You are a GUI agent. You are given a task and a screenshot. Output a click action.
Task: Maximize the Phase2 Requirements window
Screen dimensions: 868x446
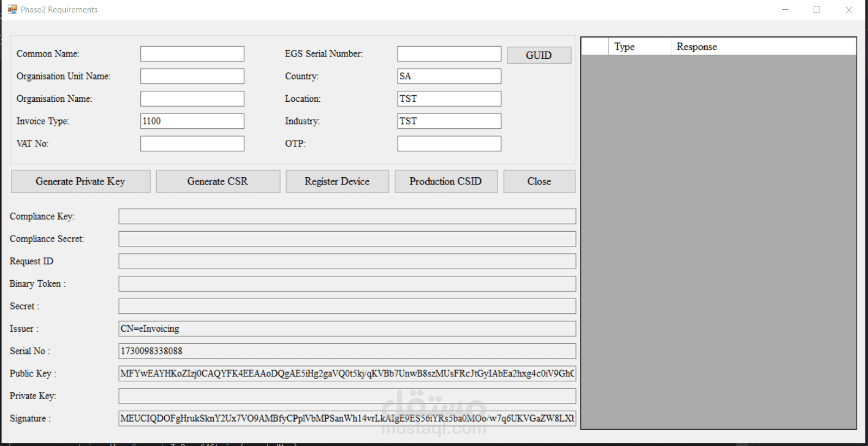pos(817,10)
